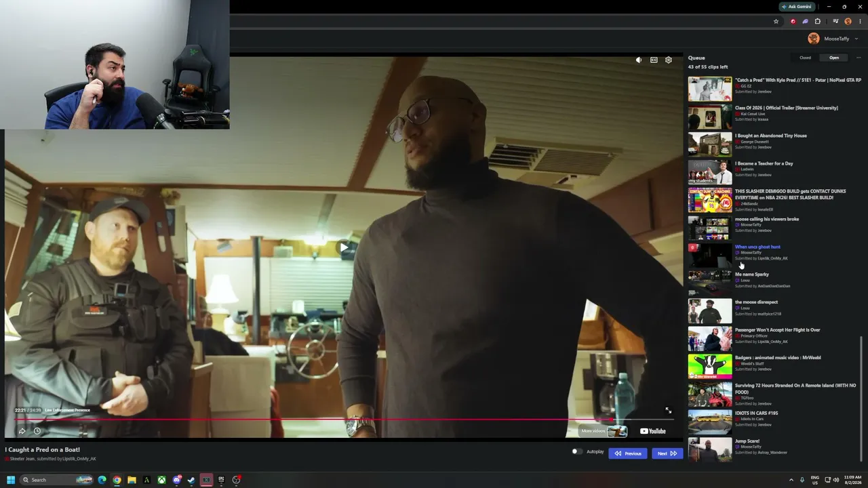Select "Catch a Pred" With Kyle Pred clip

pyautogui.click(x=798, y=80)
